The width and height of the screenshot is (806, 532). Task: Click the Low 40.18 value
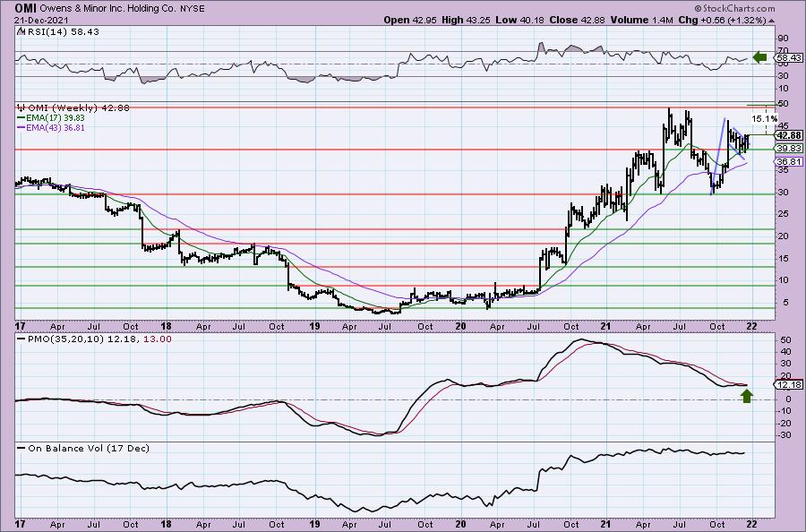coord(518,20)
